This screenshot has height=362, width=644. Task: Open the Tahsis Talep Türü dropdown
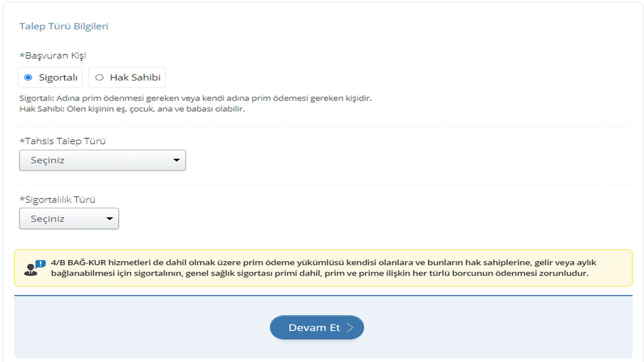(103, 160)
